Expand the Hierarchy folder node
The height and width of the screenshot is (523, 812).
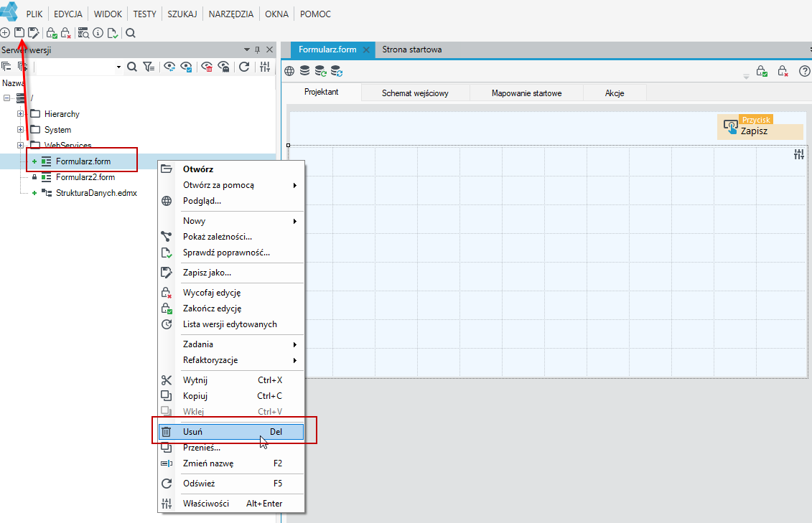point(20,114)
